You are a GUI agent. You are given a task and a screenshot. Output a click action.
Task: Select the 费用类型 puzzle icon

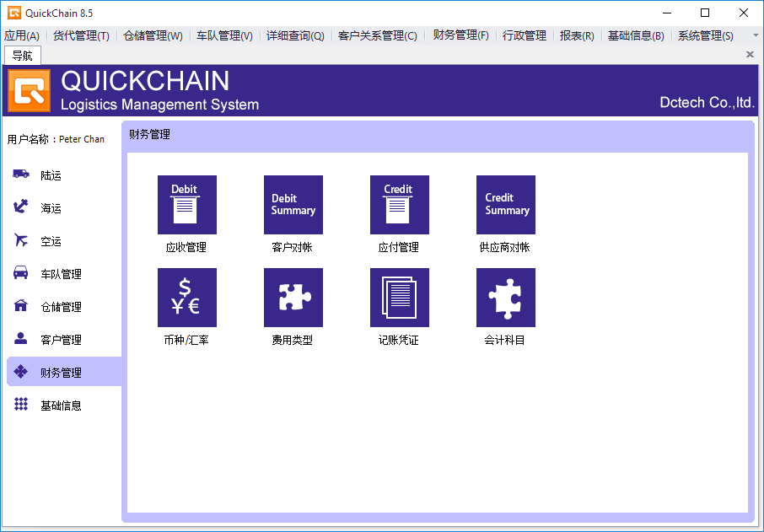click(293, 298)
